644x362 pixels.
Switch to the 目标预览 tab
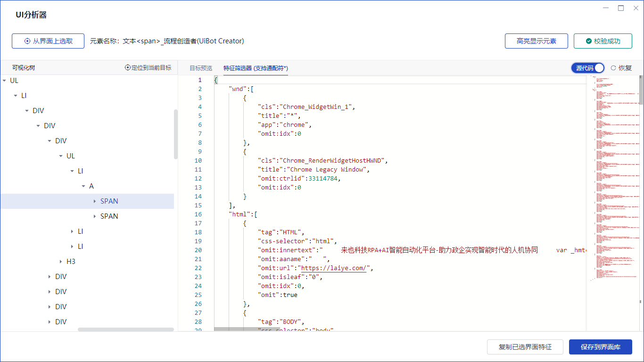coord(201,68)
